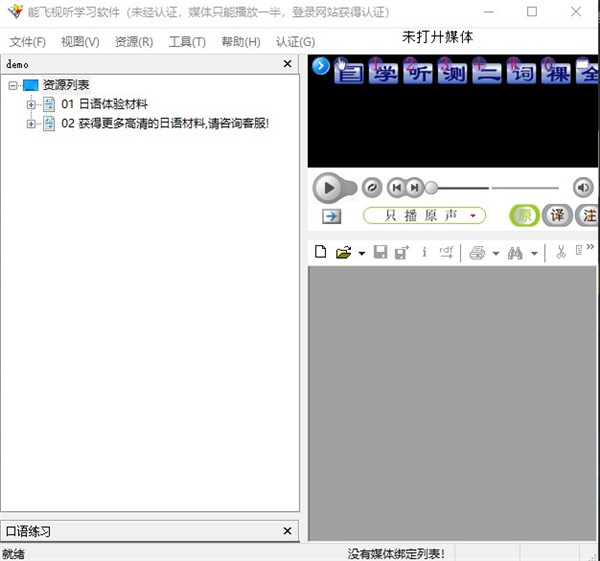Image resolution: width=600 pixels, height=561 pixels.
Task: Mute the speaker volume icon
Action: pyautogui.click(x=582, y=187)
